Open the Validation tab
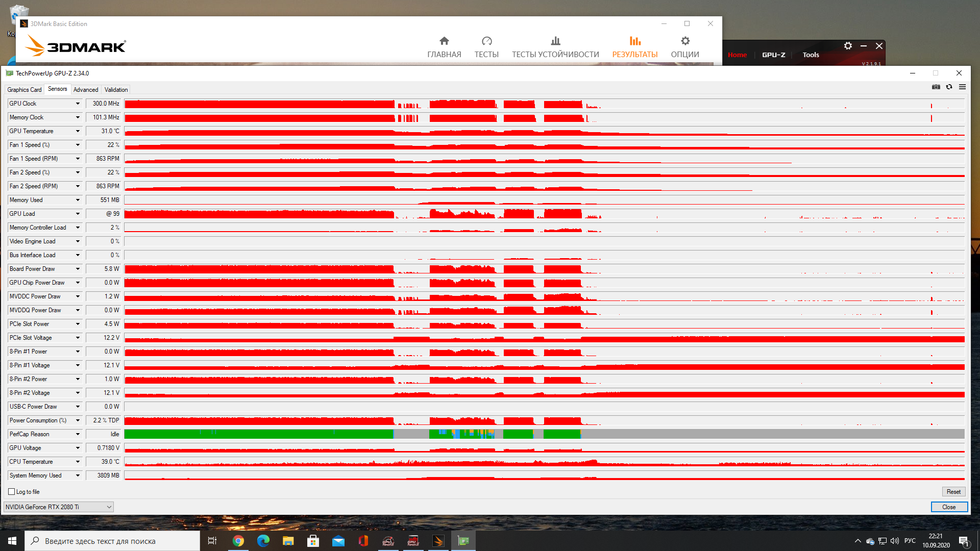The width and height of the screenshot is (980, 551). coord(116,90)
